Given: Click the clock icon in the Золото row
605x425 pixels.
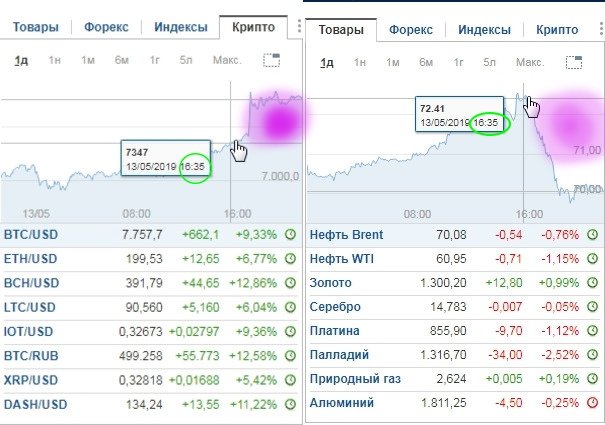Looking at the screenshot, I should coord(593,283).
